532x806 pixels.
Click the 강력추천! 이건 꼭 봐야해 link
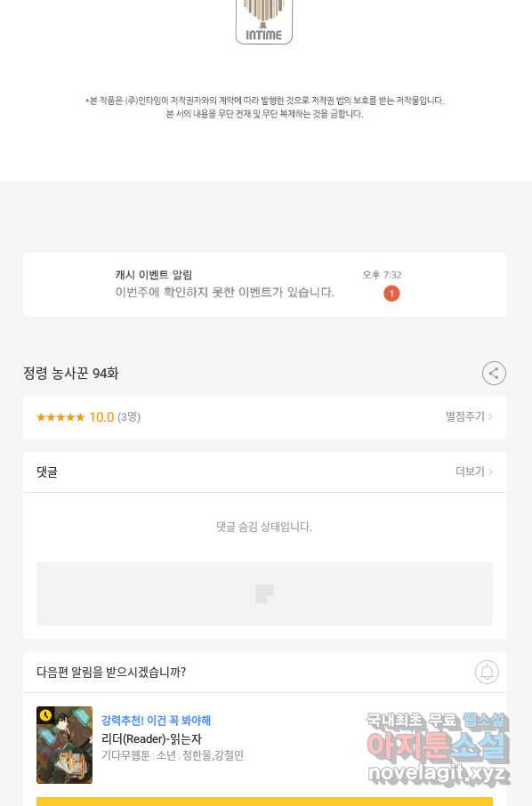(156, 721)
